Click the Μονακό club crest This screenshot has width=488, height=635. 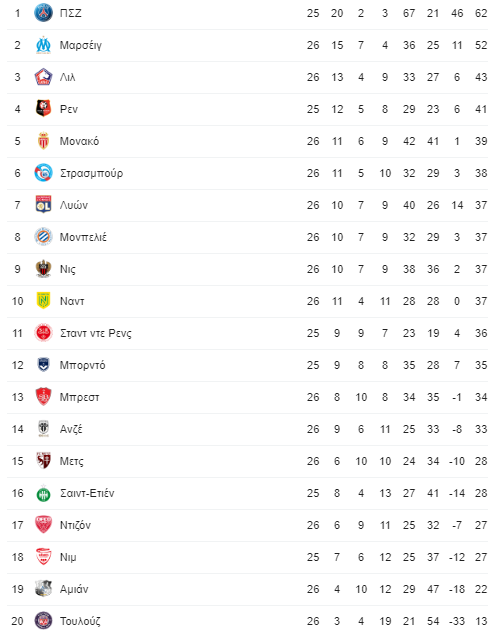43,141
